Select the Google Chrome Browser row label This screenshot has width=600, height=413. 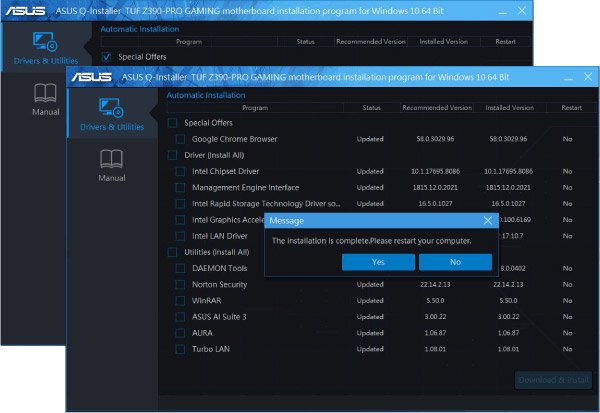[x=235, y=139]
